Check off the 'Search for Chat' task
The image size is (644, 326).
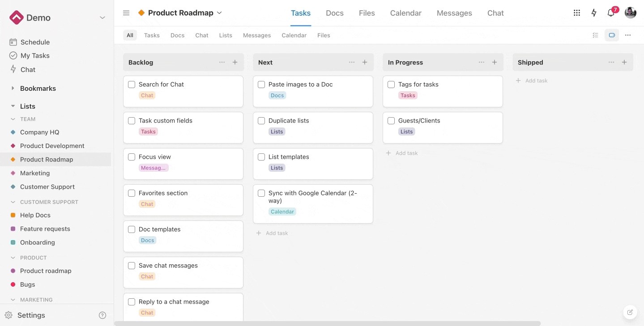(131, 84)
